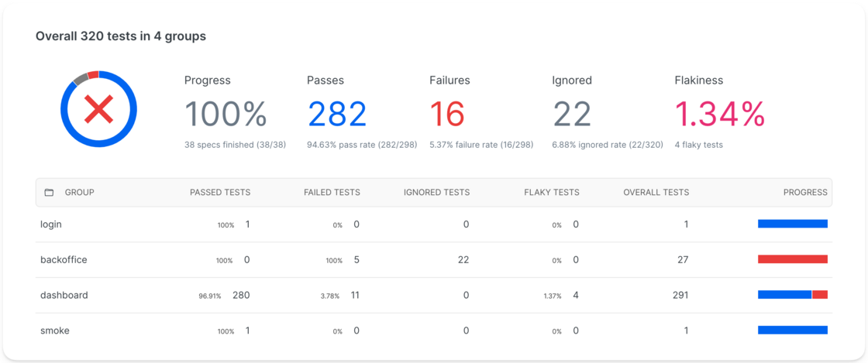
Task: Open the login group row
Action: point(433,224)
